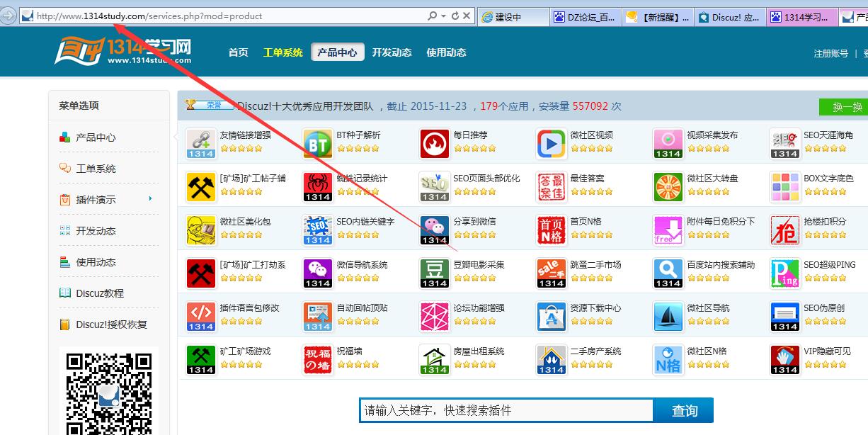Open the 资源下载中心 download icon
Viewport: 868px width, 435px height.
(551, 317)
